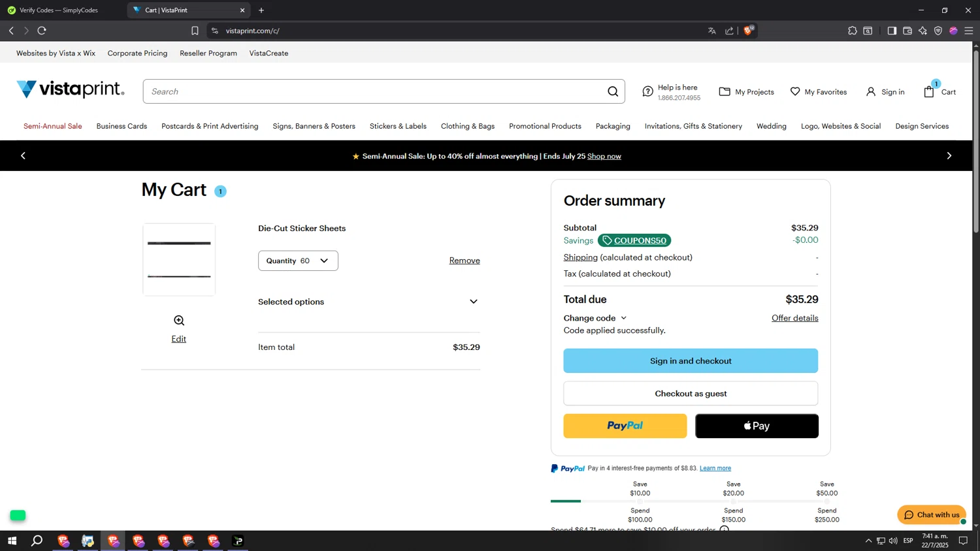Click the Help is here question icon
Viewport: 980px width, 551px height.
click(x=647, y=91)
